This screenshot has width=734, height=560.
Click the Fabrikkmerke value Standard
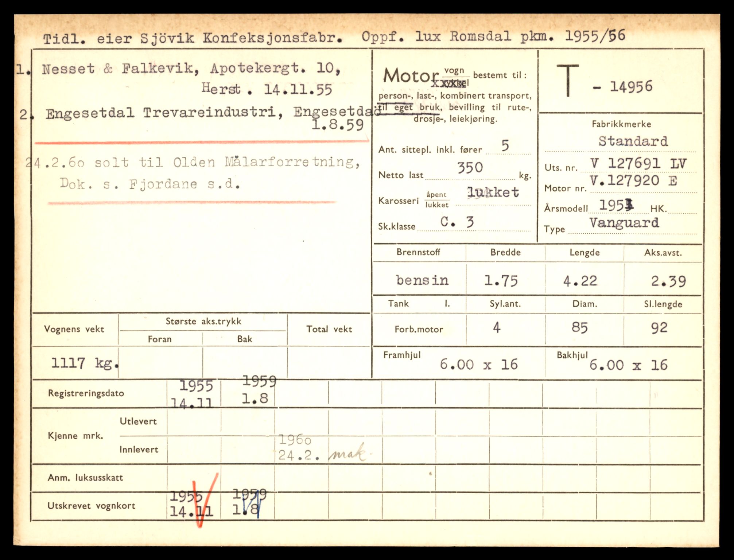click(x=633, y=141)
